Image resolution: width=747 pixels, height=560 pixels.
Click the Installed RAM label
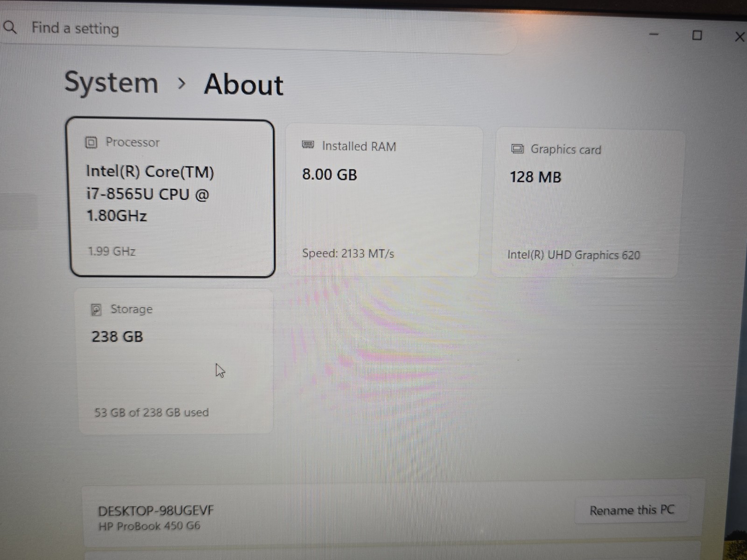[359, 146]
